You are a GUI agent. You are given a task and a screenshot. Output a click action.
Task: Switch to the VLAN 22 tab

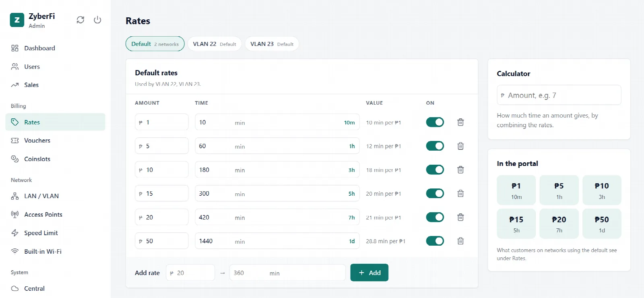(x=215, y=44)
